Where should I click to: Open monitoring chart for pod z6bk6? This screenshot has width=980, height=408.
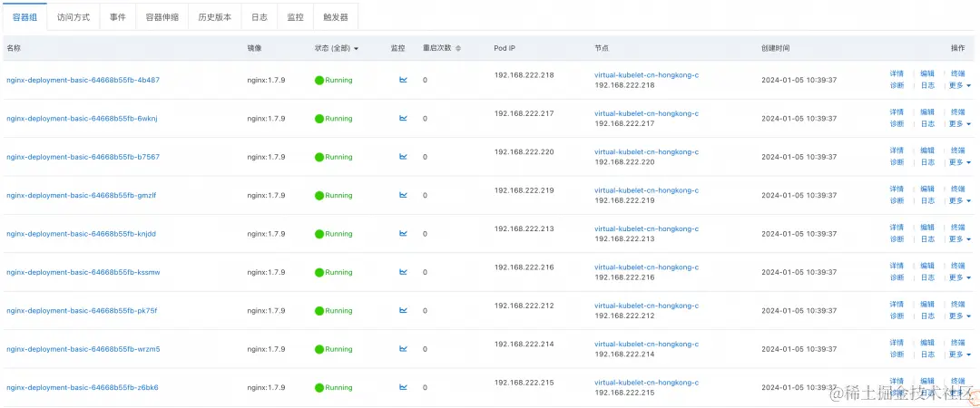[403, 387]
